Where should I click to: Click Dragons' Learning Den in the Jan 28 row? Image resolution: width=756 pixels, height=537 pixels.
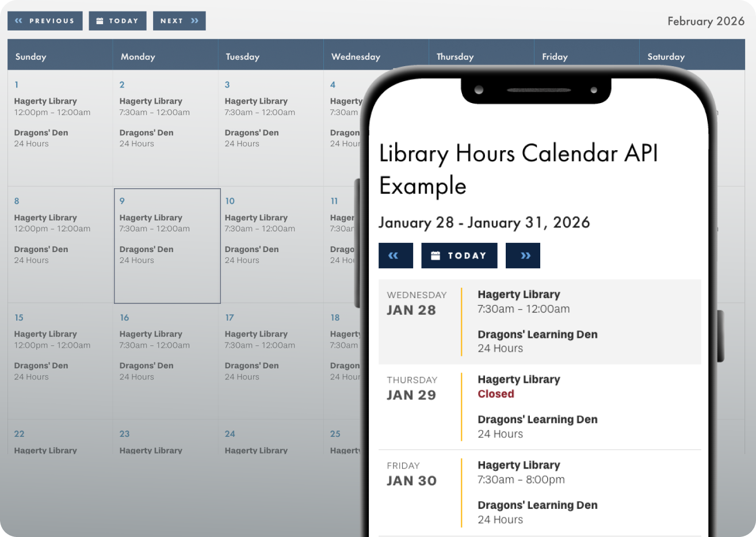(x=537, y=335)
